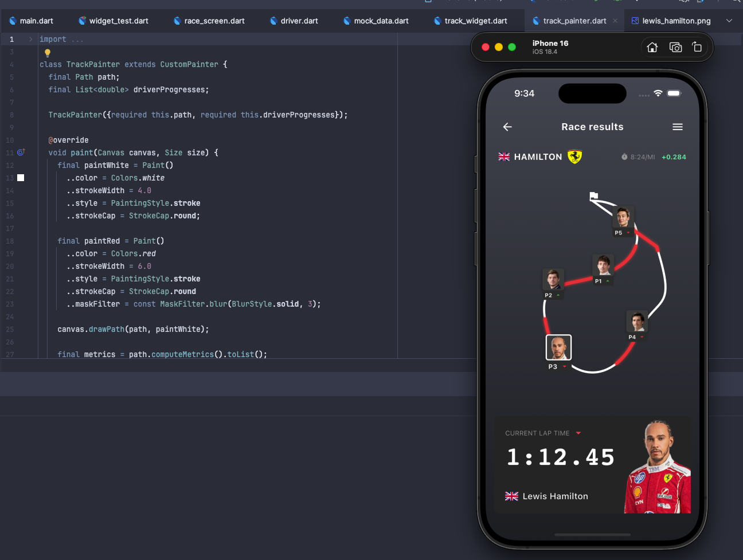Tap the Ferrari logo next to HAMILTON
The image size is (743, 560).
pos(574,156)
